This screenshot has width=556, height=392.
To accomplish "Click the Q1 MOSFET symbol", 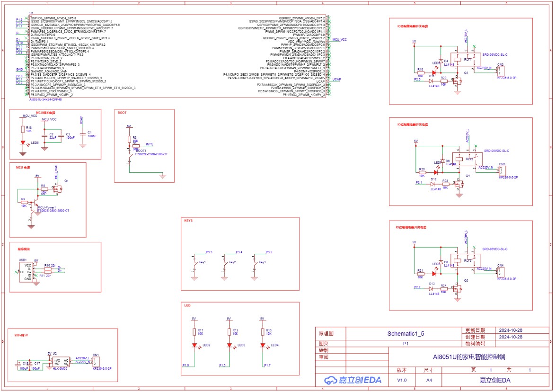I will tap(59, 189).
